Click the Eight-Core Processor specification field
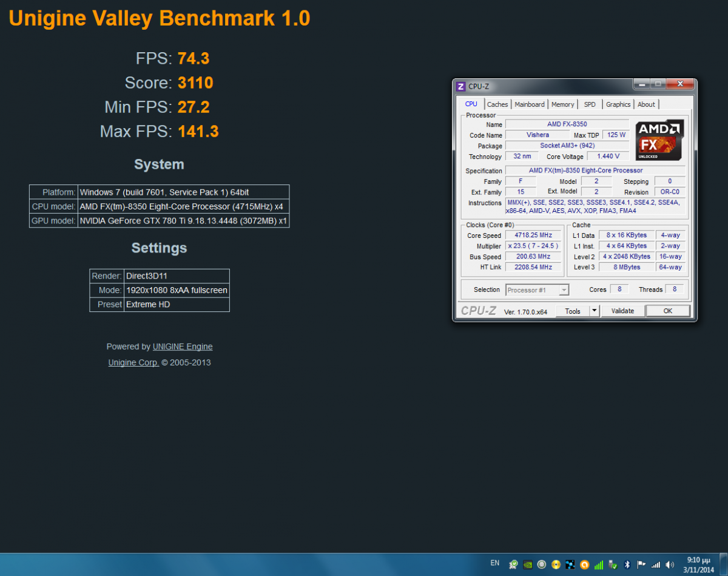The image size is (728, 576). tap(595, 171)
